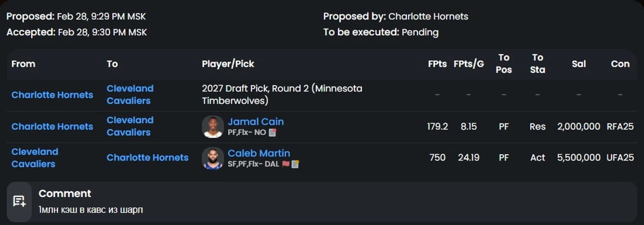Open the yellow note icon beside Caleb Martin
644x225 pixels.
click(295, 164)
